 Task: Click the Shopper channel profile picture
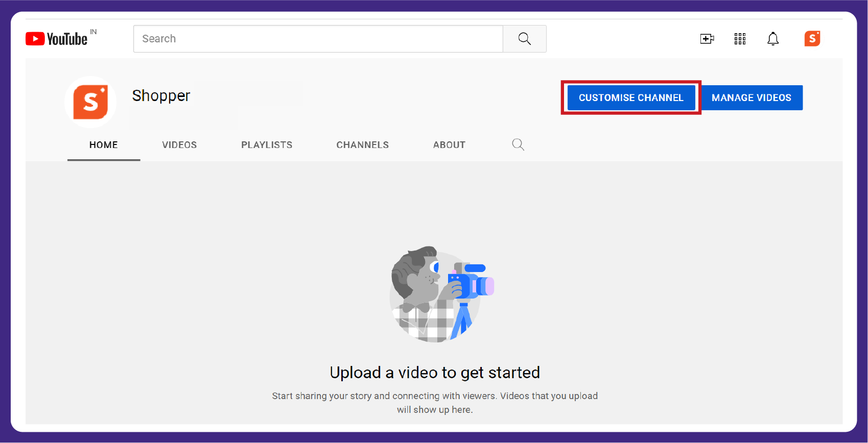point(90,102)
